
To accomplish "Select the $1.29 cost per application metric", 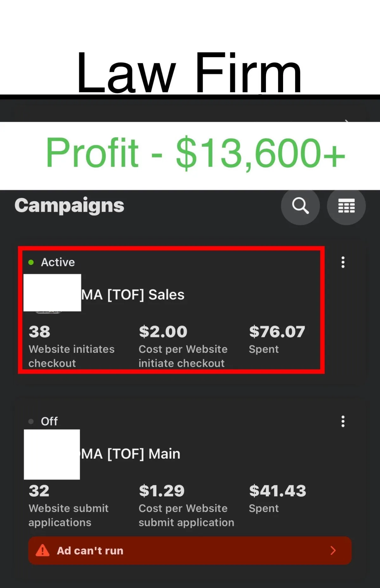I will point(186,505).
